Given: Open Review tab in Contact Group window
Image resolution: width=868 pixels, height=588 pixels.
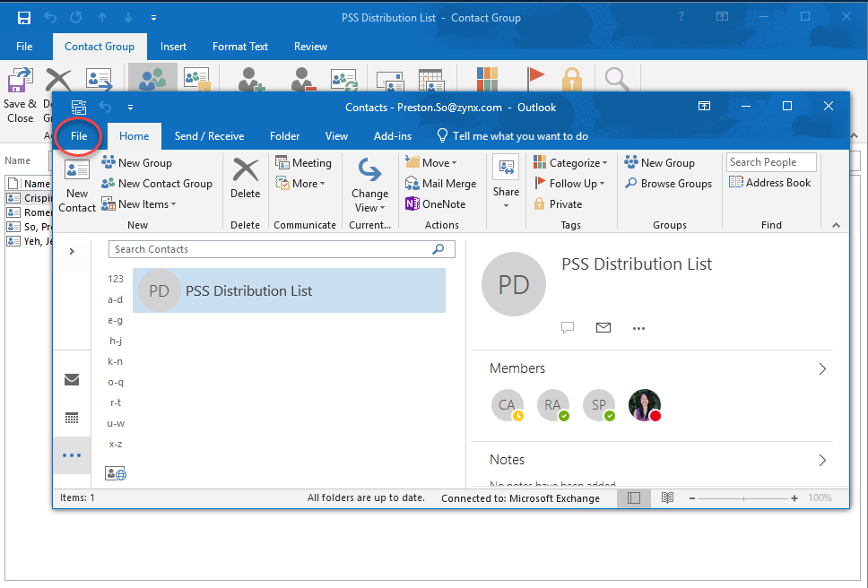Looking at the screenshot, I should point(310,47).
